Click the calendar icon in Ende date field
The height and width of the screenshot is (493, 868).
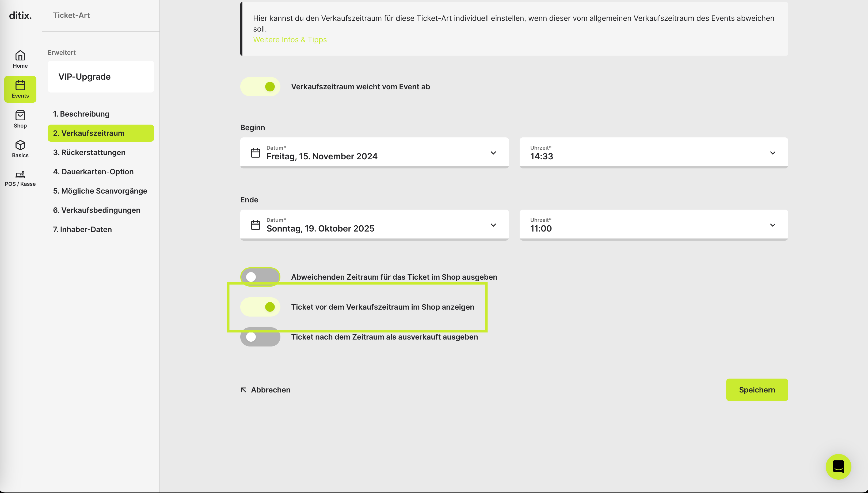tap(256, 225)
